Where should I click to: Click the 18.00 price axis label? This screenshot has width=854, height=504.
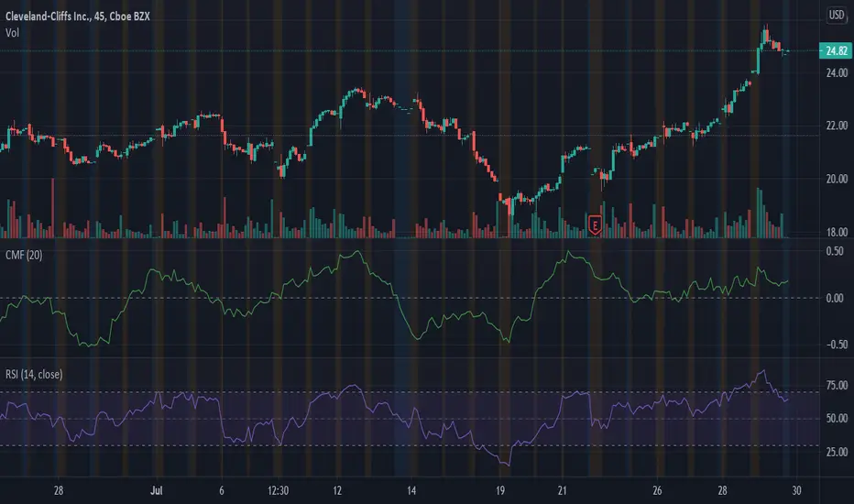click(x=837, y=232)
